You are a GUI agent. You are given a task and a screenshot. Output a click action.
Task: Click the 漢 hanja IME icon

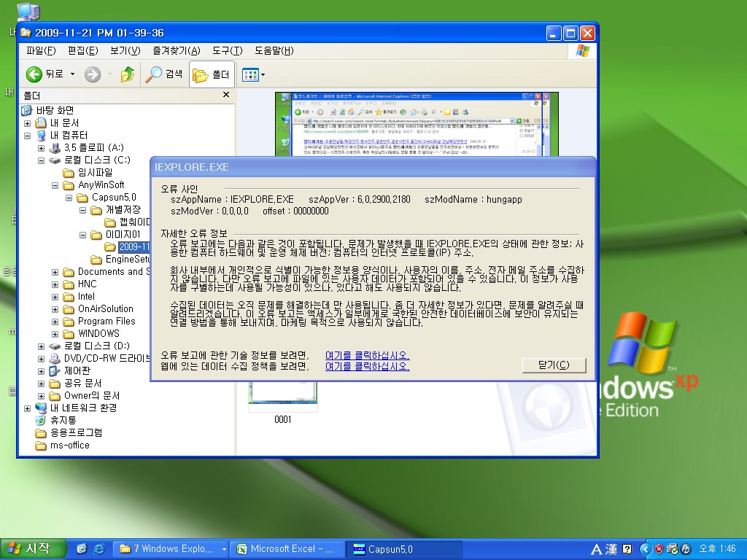[611, 549]
